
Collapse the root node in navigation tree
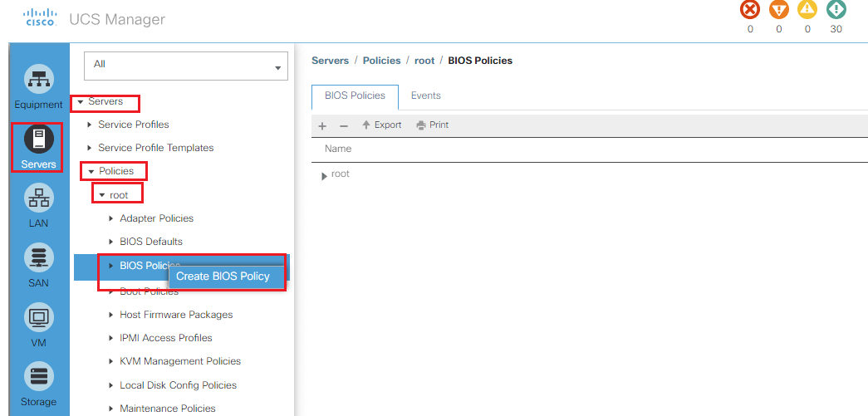[102, 195]
